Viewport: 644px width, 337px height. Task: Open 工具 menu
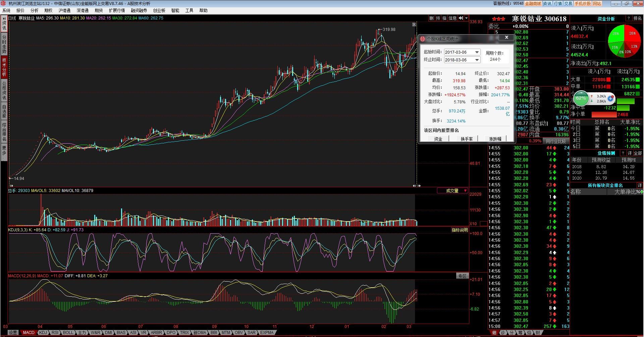point(189,10)
